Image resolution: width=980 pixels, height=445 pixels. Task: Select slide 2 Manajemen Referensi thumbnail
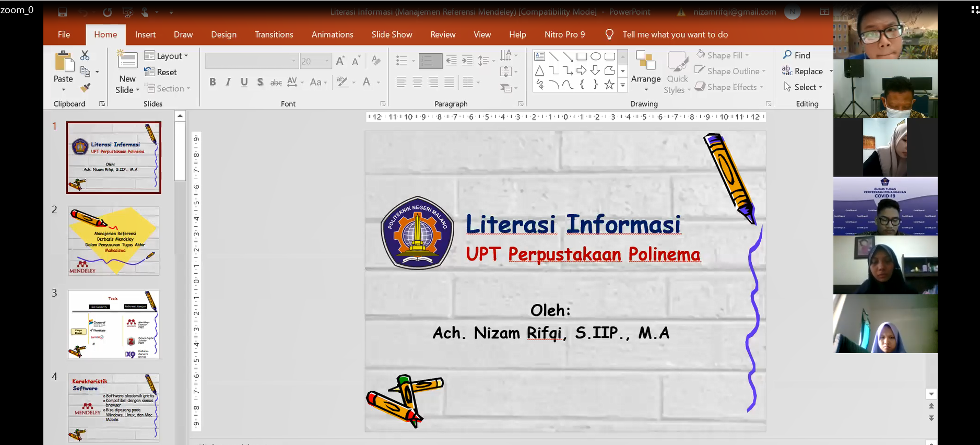(x=113, y=241)
